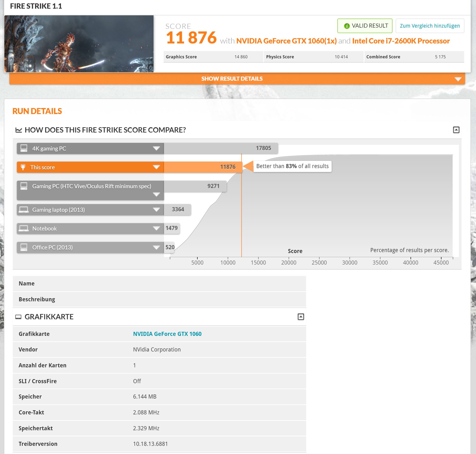Click the trophy icon on This score
This screenshot has width=476, height=454.
[x=23, y=167]
